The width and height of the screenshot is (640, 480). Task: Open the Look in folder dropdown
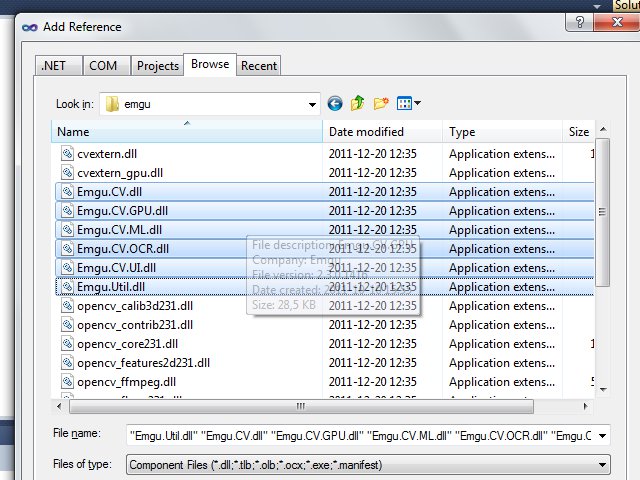312,104
